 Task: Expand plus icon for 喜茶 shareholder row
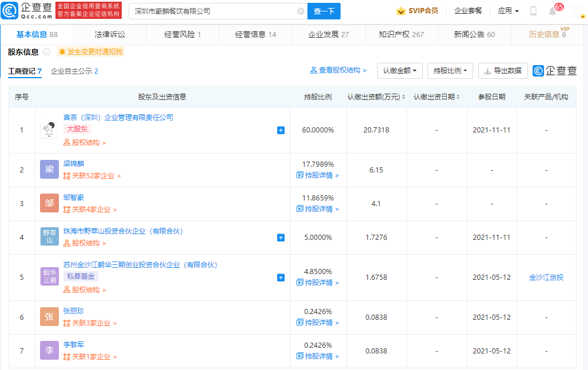point(281,130)
